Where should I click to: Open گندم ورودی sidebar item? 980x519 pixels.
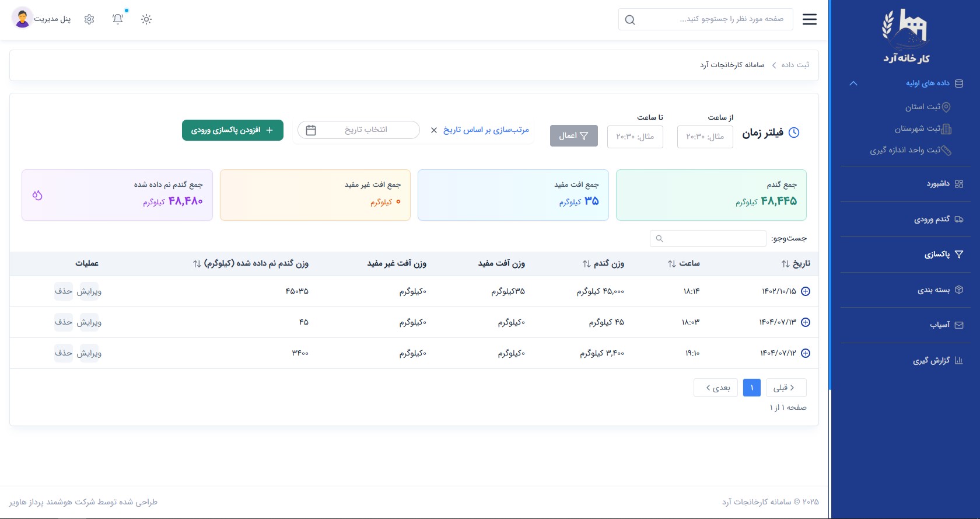[939, 220]
